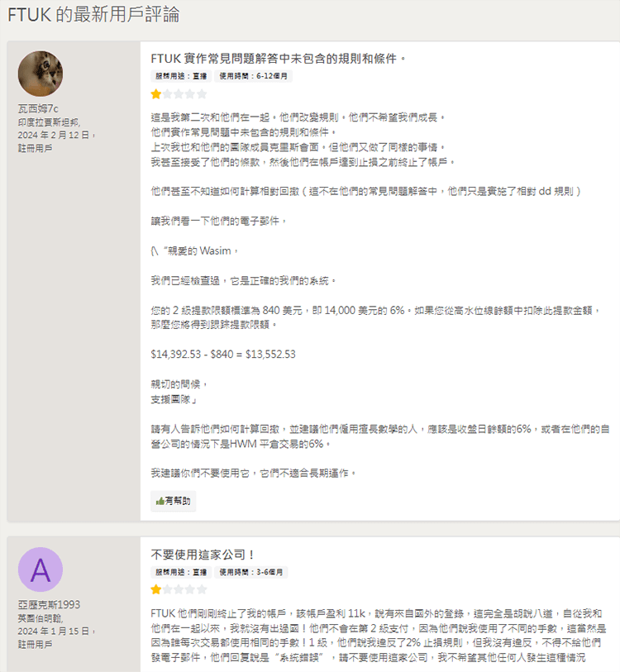Open username 亞歷克斯1993 profile link
Image resolution: width=620 pixels, height=672 pixels.
(x=49, y=604)
